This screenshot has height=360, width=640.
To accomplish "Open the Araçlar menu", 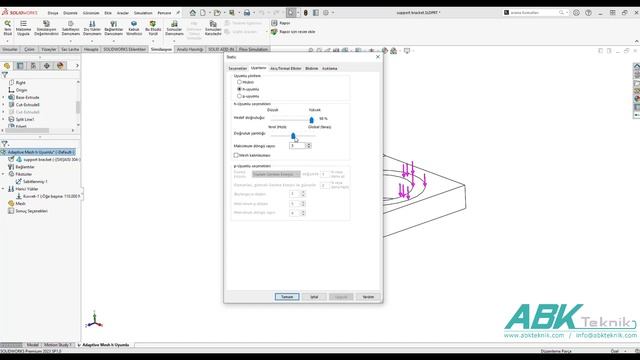I will coord(122,13).
